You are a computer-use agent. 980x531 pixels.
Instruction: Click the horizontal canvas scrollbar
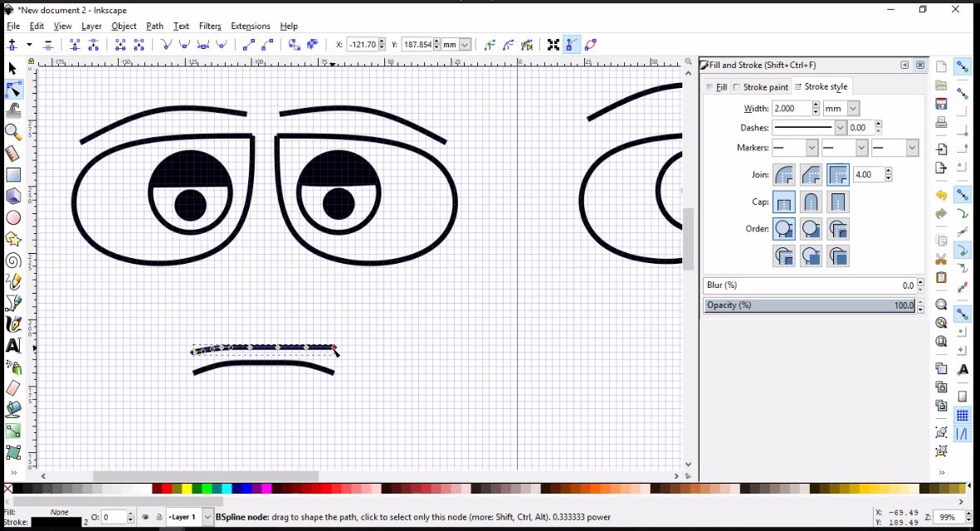pos(206,476)
